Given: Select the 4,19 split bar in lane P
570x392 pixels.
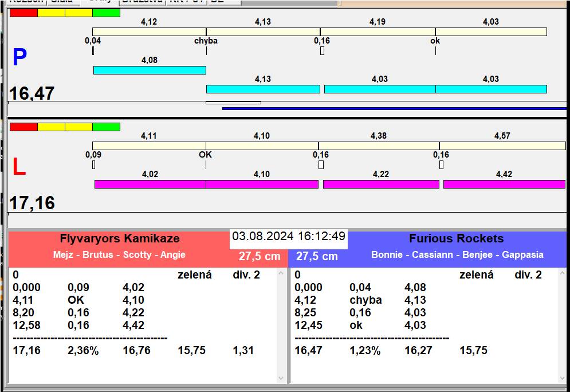Looking at the screenshot, I should pyautogui.click(x=377, y=32).
